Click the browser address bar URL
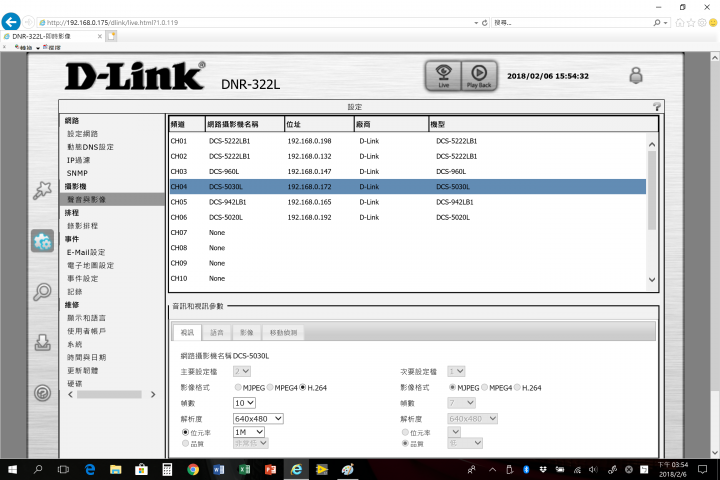This screenshot has width=720, height=480. coord(112,23)
